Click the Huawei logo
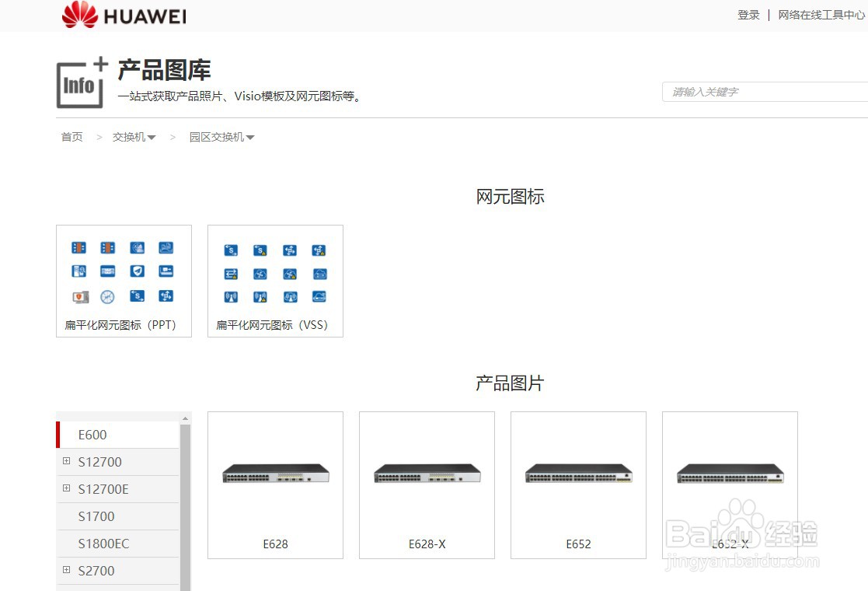Screen dimensions: 868x591 click(124, 15)
